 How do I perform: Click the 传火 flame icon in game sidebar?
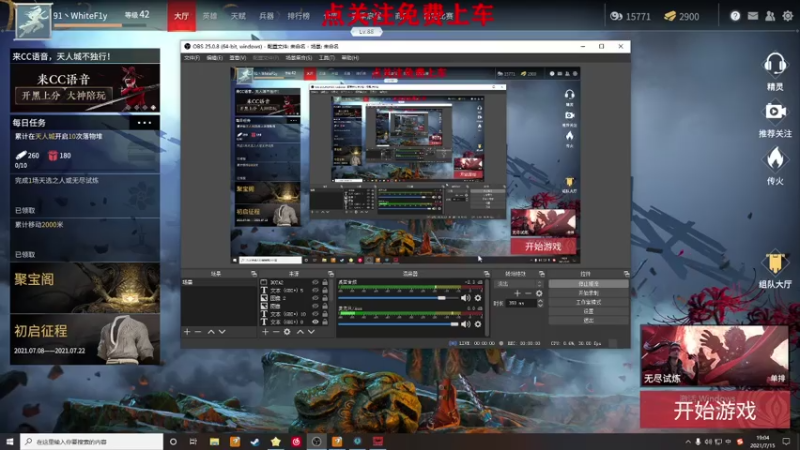pyautogui.click(x=775, y=159)
